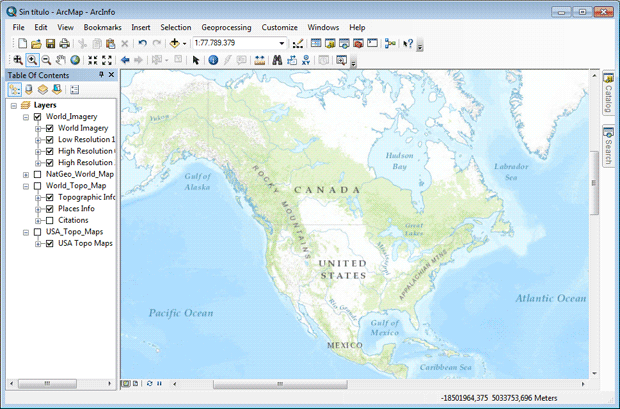Uncheck the World_Imagery group layer
Image resolution: width=620 pixels, height=409 pixels.
pos(38,117)
